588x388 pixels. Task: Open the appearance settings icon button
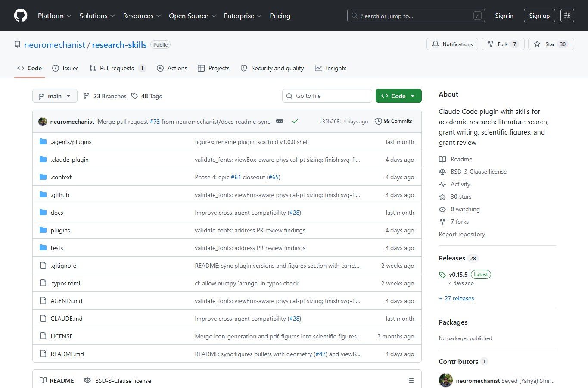click(x=567, y=16)
